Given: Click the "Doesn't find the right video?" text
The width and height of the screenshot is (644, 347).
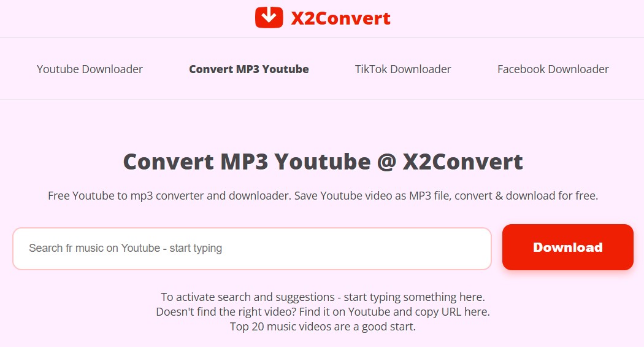Looking at the screenshot, I should coord(226,311).
